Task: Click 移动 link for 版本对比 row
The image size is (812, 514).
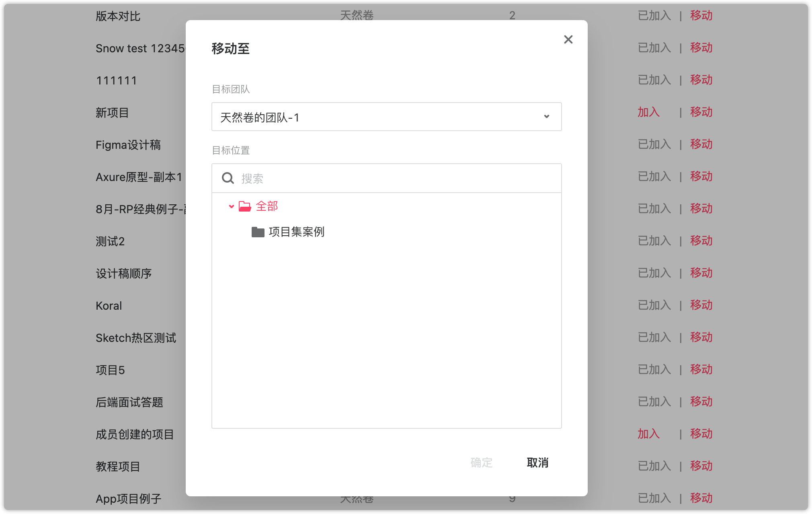Action: pos(701,16)
